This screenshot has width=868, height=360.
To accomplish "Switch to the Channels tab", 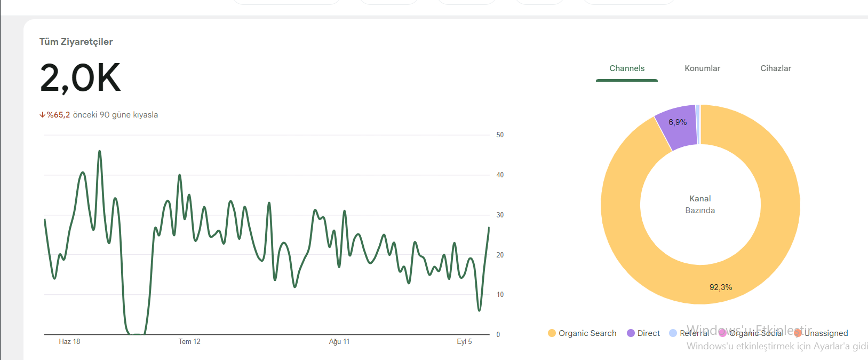I will pyautogui.click(x=627, y=68).
